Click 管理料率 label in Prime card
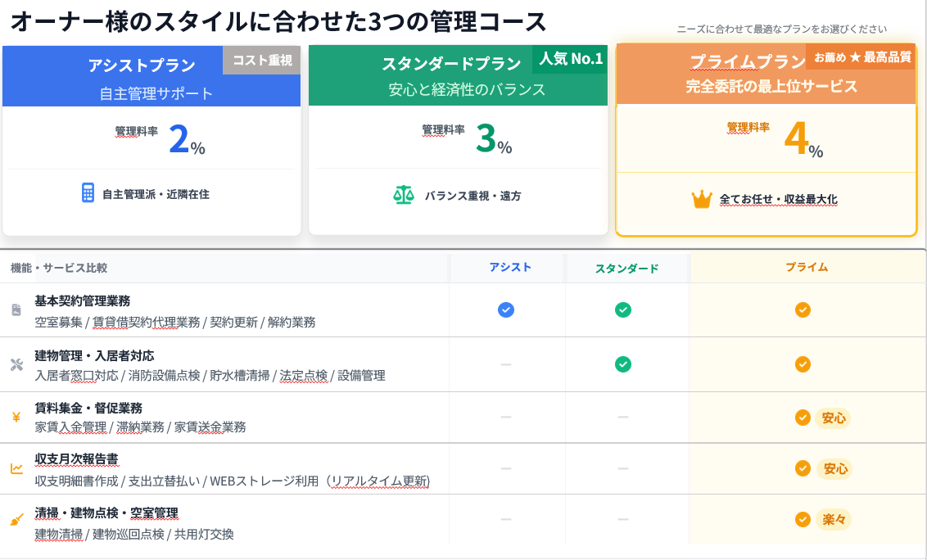This screenshot has height=560, width=927. [x=748, y=127]
